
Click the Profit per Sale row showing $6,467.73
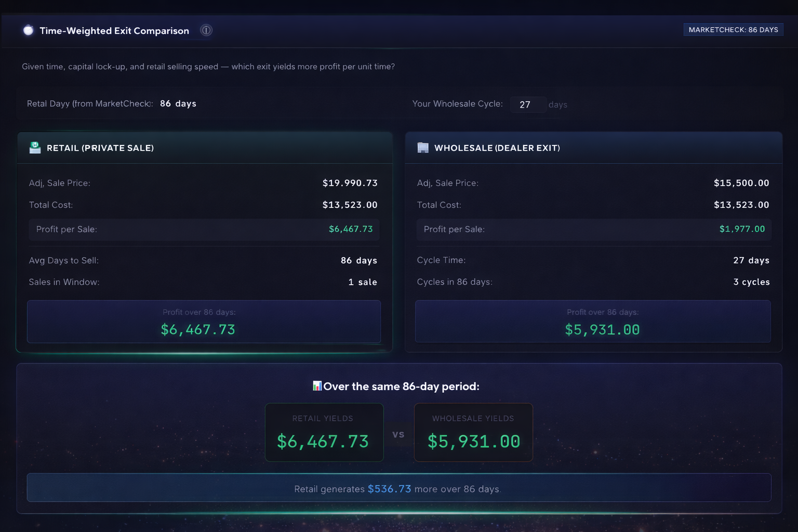click(204, 229)
